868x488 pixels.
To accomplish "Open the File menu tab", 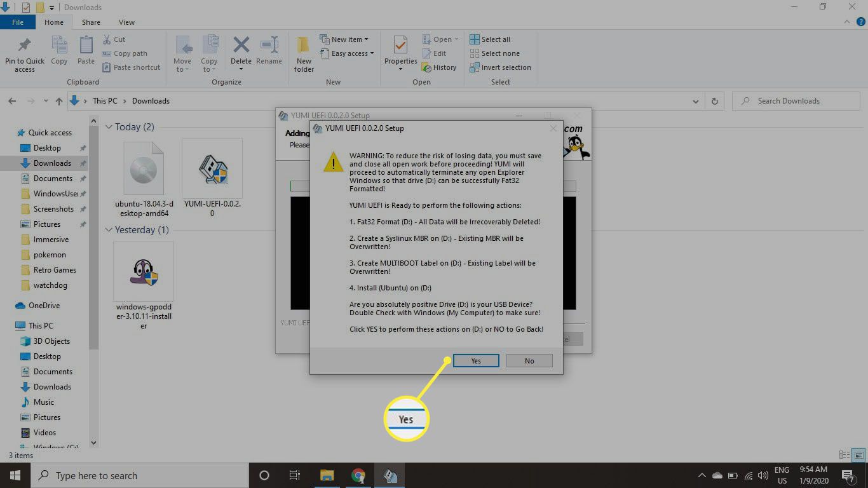I will (18, 22).
